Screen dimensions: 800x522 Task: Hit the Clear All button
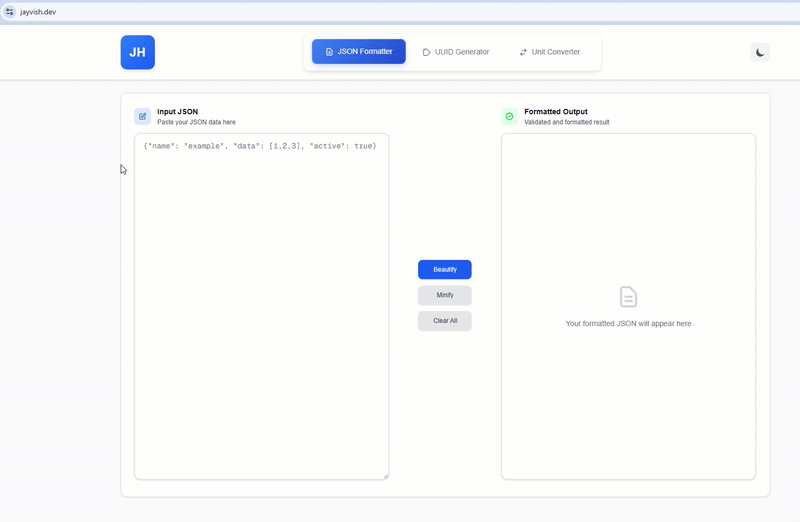pos(445,321)
